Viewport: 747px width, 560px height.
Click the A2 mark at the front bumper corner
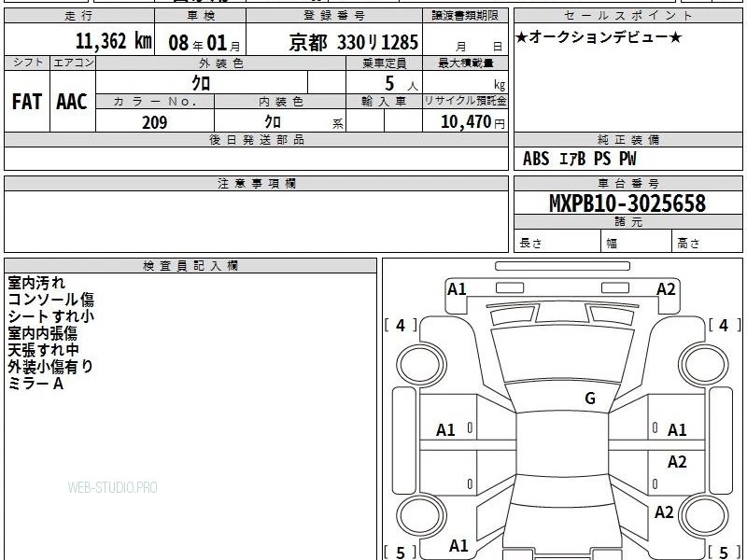point(666,289)
